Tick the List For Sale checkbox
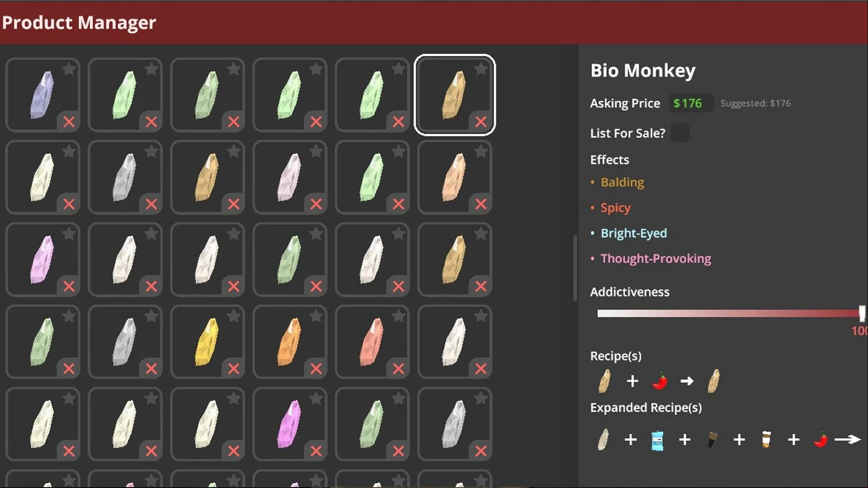Screen dimensions: 868x488 point(680,133)
